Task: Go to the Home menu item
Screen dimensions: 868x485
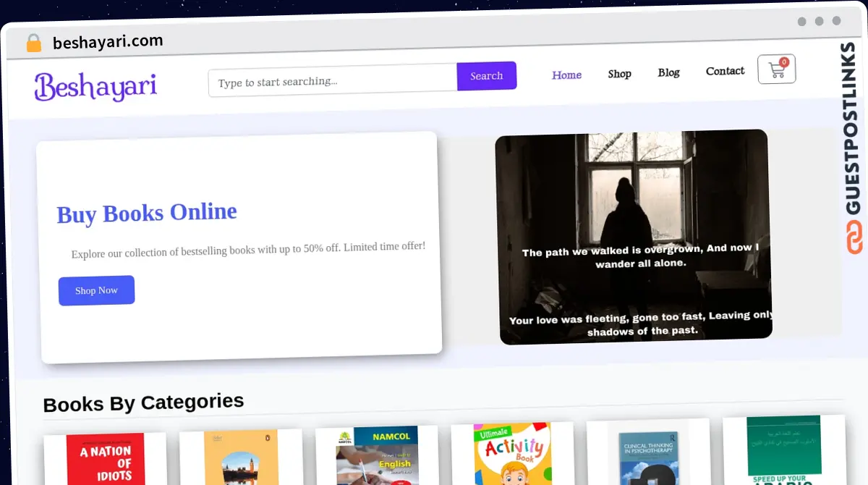Action: [566, 75]
